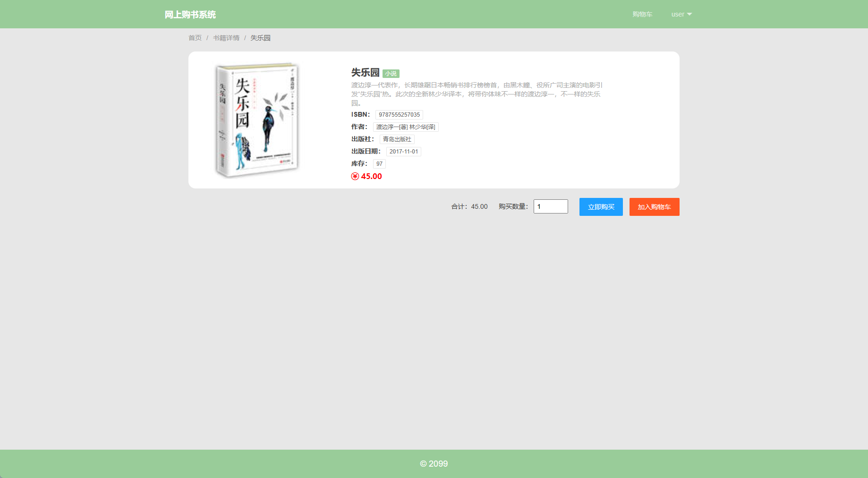868x478 pixels.
Task: Click the ISBN badge 9787555257035
Action: pyautogui.click(x=399, y=114)
